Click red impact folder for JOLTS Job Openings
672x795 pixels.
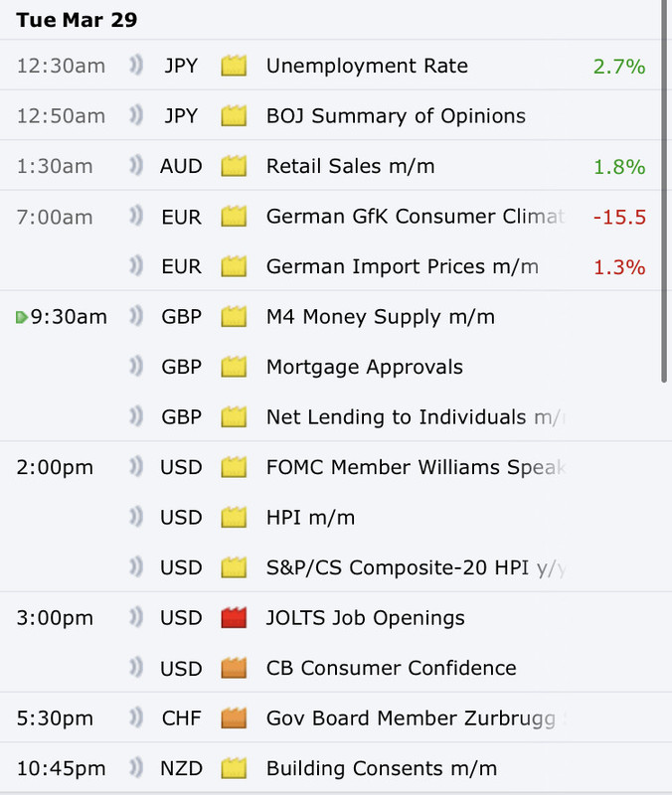point(234,618)
